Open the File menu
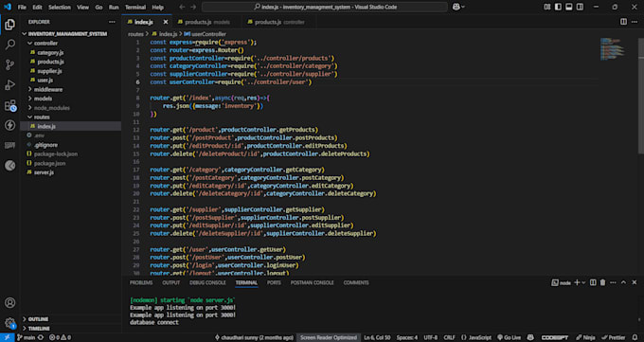644x342 pixels. pyautogui.click(x=22, y=7)
